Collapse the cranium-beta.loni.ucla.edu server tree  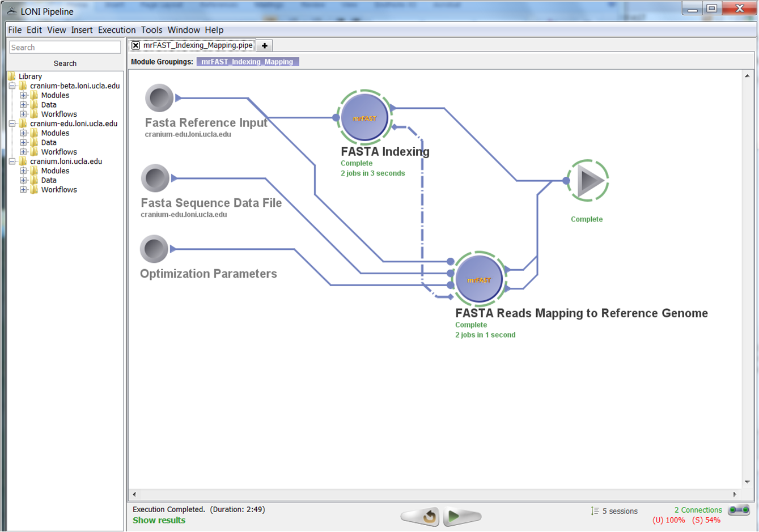pos(12,86)
